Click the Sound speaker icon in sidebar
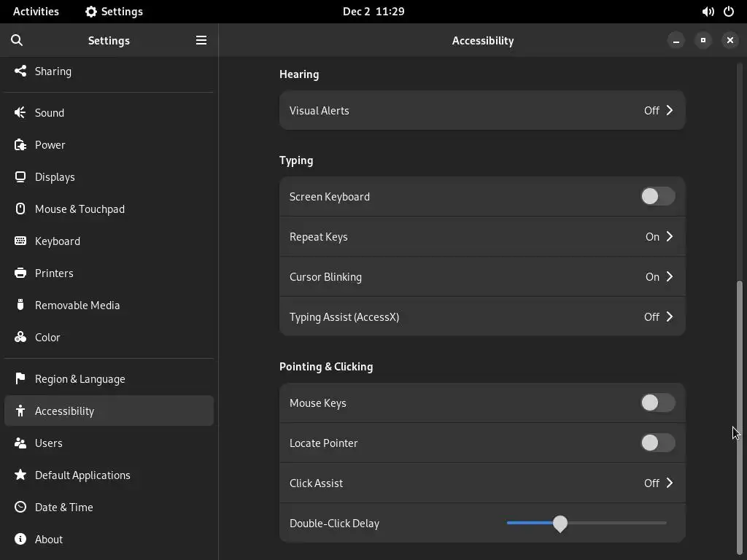 20,112
